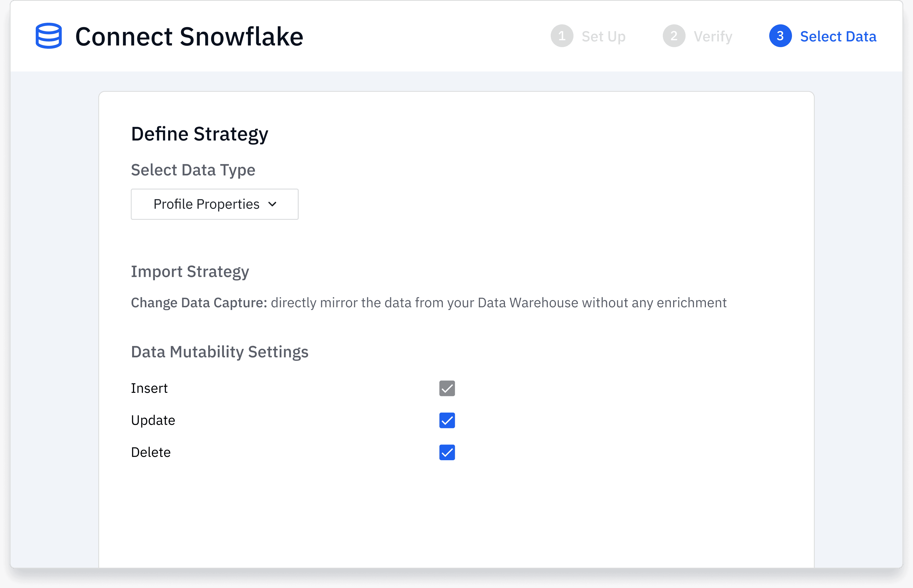Click the checked Update toggle control

coord(447,420)
